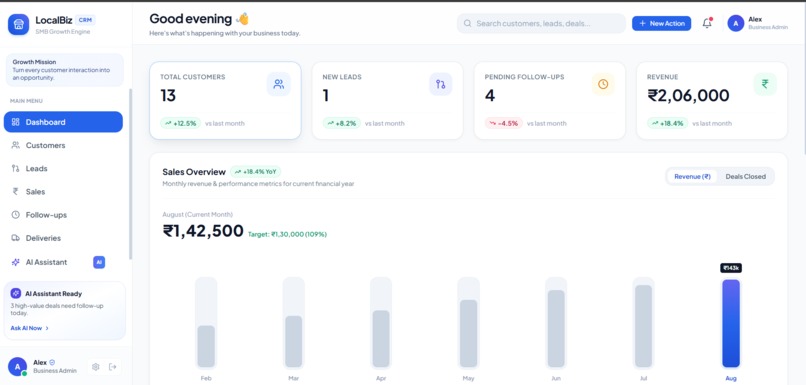Viewport: 806px width, 385px height.
Task: Navigate to Follow-ups
Action: coord(63,215)
